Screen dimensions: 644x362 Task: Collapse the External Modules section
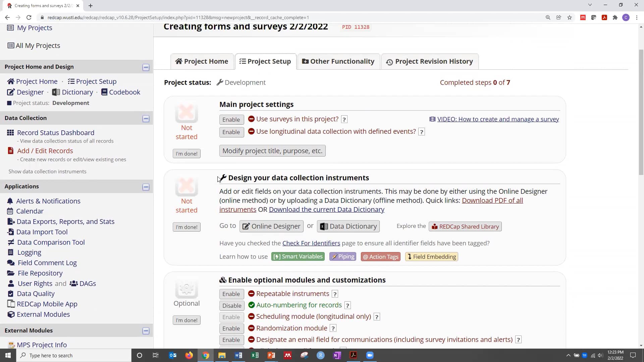pyautogui.click(x=146, y=331)
